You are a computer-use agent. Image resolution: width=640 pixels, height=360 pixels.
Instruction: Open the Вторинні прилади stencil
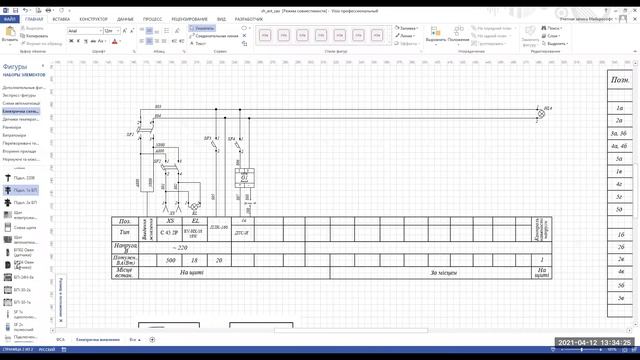coord(19,151)
